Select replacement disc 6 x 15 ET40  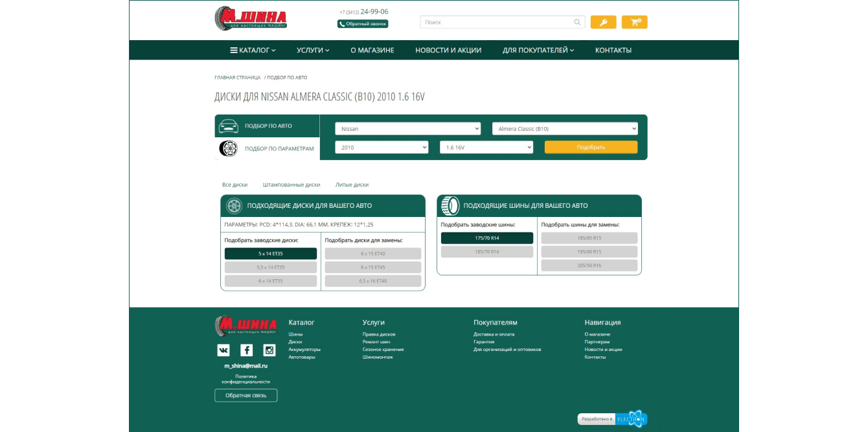(x=373, y=253)
